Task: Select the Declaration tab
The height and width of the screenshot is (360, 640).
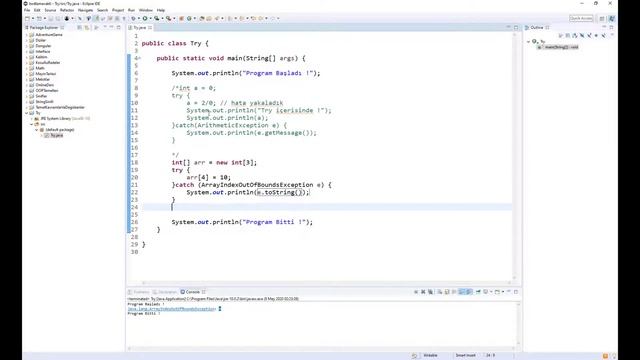Action: 165,292
